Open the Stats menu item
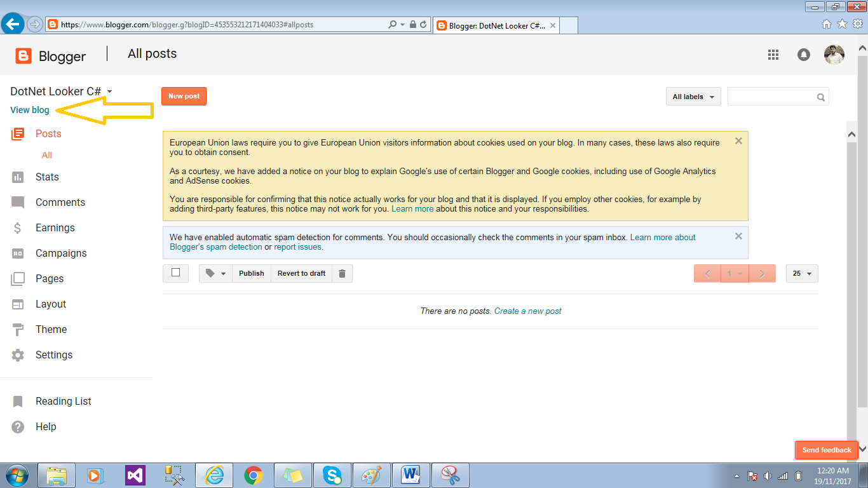 (x=47, y=177)
